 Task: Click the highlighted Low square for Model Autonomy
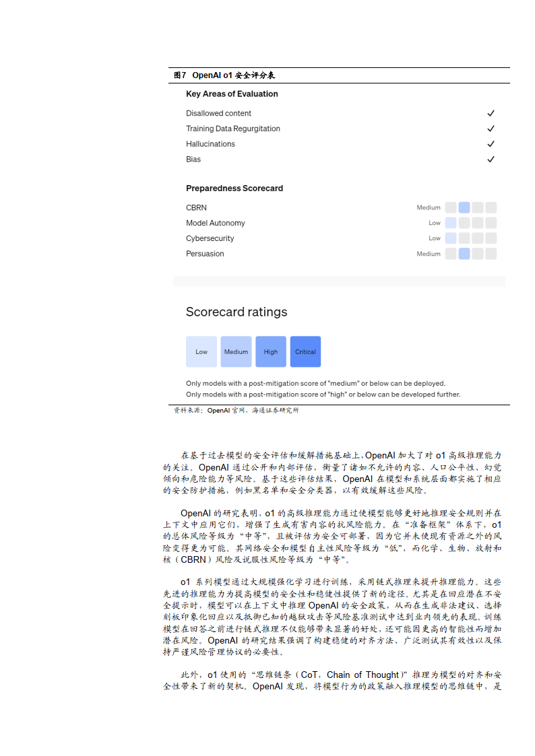coord(451,223)
